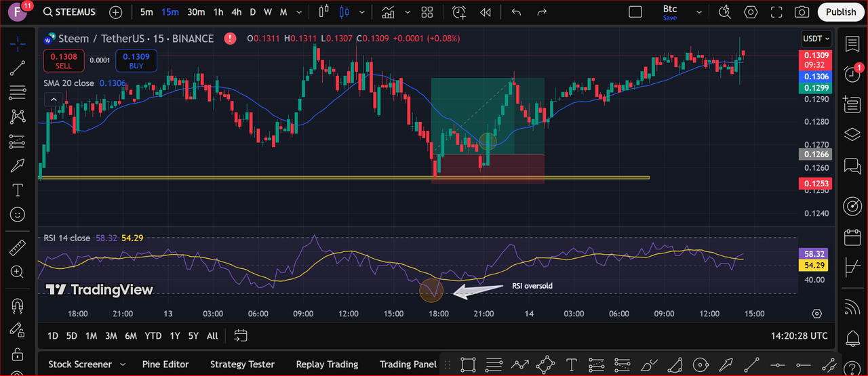This screenshot has height=376, width=868.
Task: Open quick search lightning icon
Action: click(x=724, y=12)
